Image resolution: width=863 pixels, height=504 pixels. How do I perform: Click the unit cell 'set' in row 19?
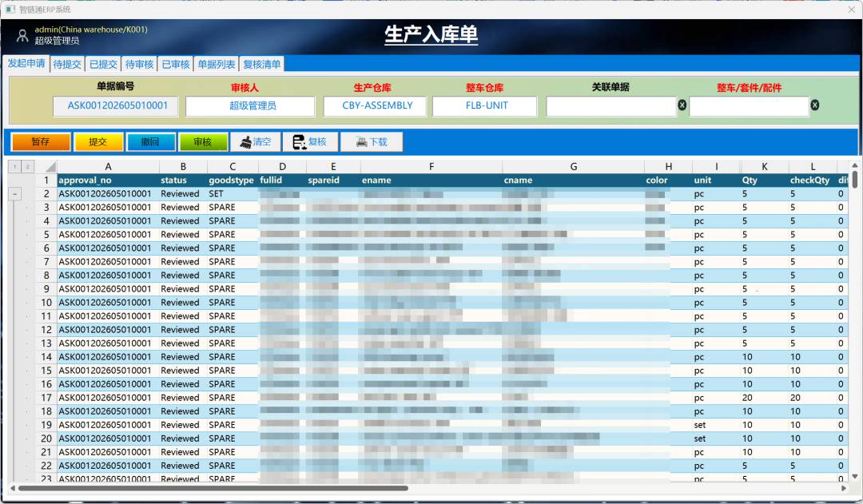pos(717,425)
